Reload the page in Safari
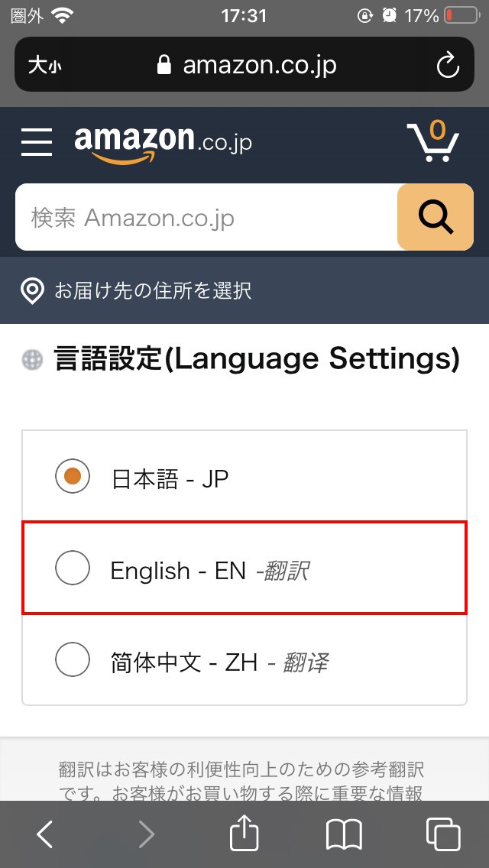Viewport: 489px width, 868px height. (448, 66)
